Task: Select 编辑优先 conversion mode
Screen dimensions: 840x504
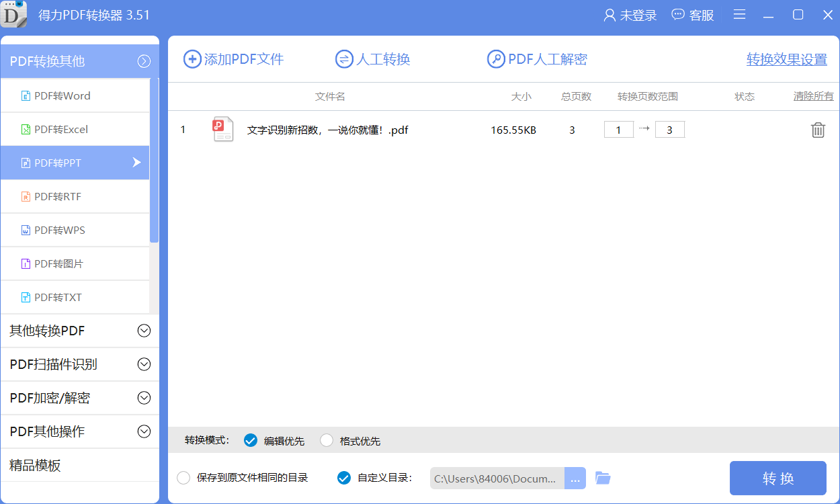Action: point(251,441)
